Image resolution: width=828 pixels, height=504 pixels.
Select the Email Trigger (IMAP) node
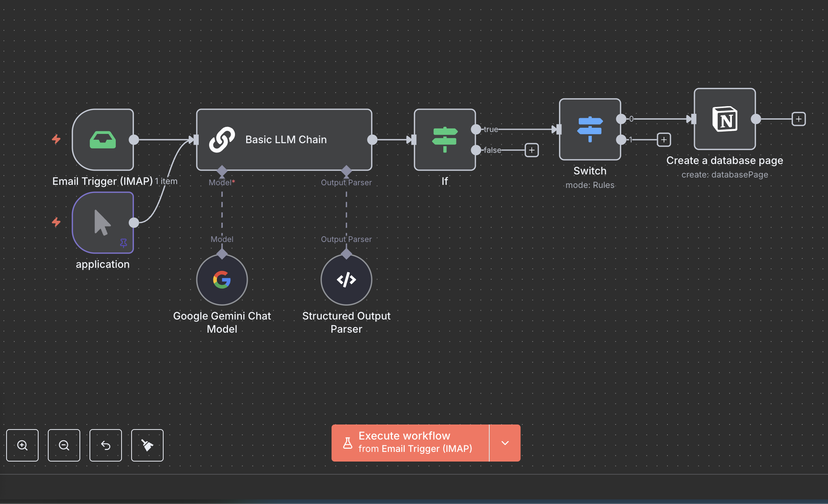(x=103, y=140)
